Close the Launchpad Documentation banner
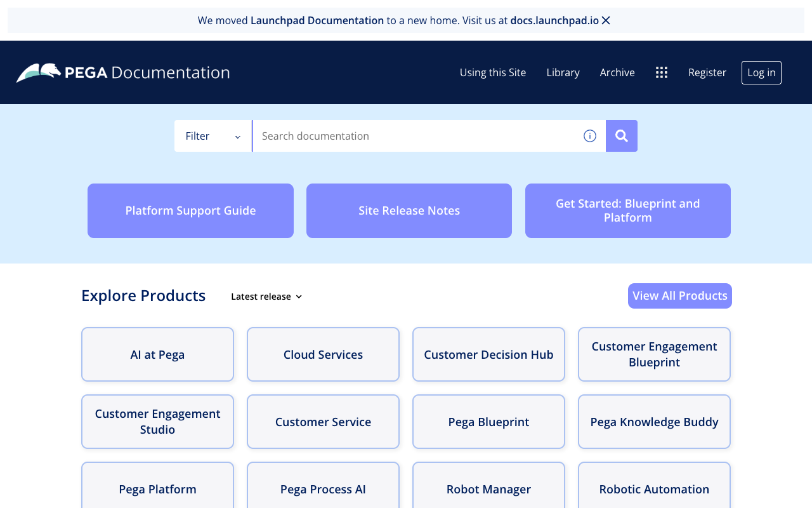Image resolution: width=812 pixels, height=508 pixels. click(606, 20)
